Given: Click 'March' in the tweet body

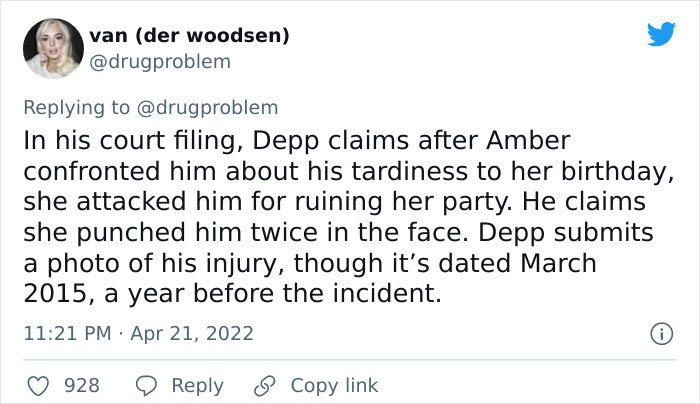Looking at the screenshot, I should [558, 263].
